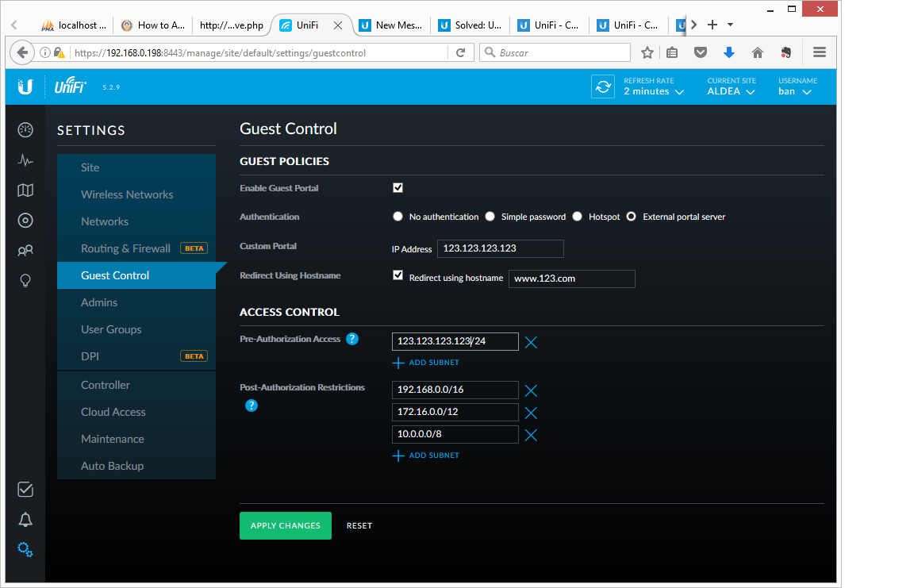Open the Clients icon in sidebar

point(25,251)
